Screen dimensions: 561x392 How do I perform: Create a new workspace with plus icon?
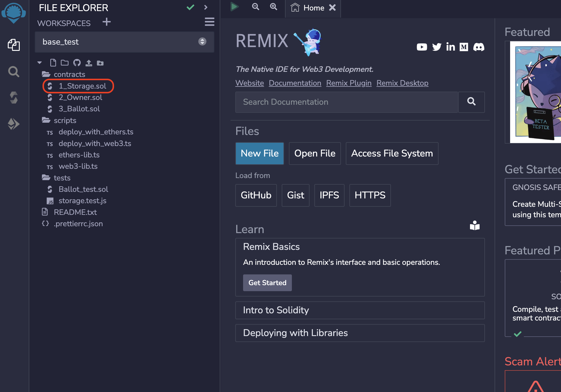point(107,22)
